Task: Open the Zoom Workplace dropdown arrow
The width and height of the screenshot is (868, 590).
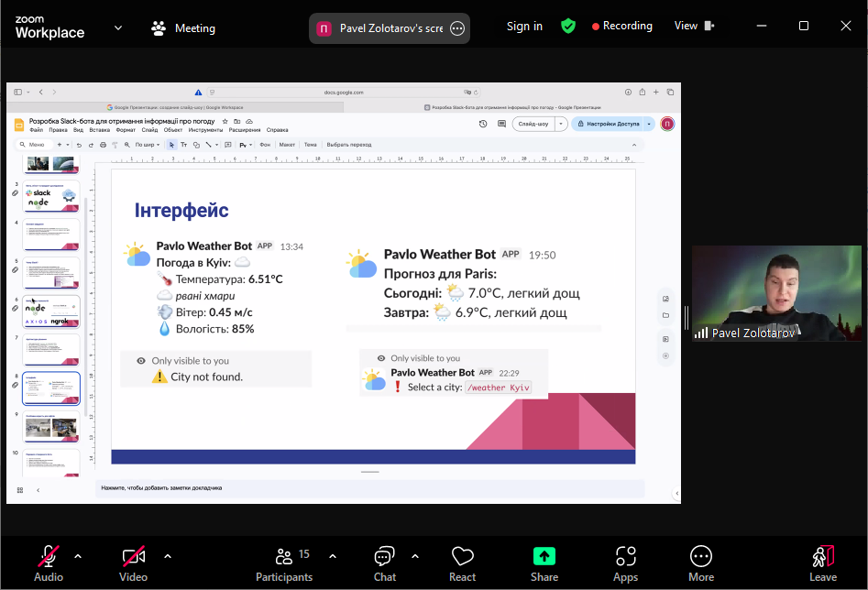Action: pos(118,27)
